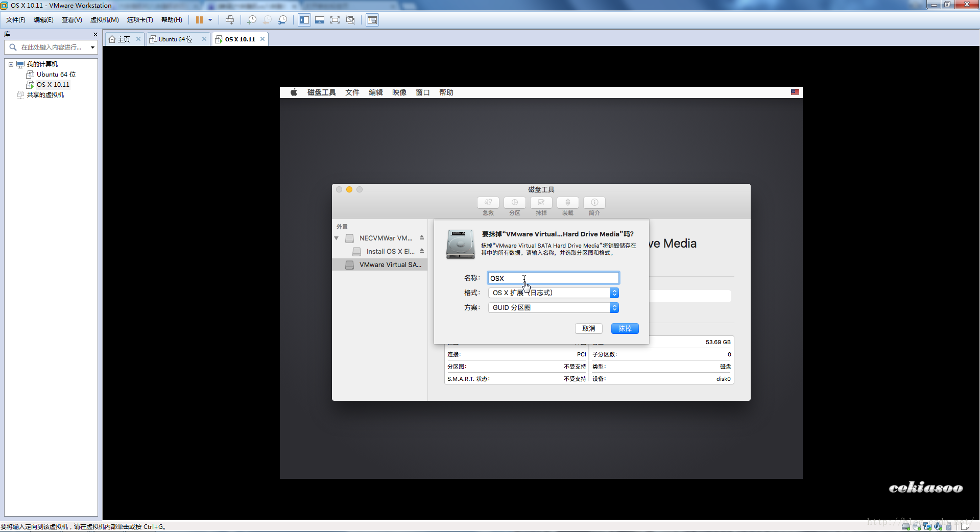This screenshot has width=980, height=532.
Task: Close the OS X 10.11 tab
Action: coord(262,39)
